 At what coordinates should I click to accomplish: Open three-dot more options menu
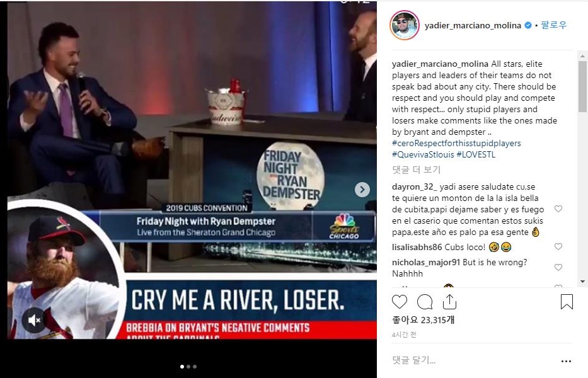pos(566,361)
